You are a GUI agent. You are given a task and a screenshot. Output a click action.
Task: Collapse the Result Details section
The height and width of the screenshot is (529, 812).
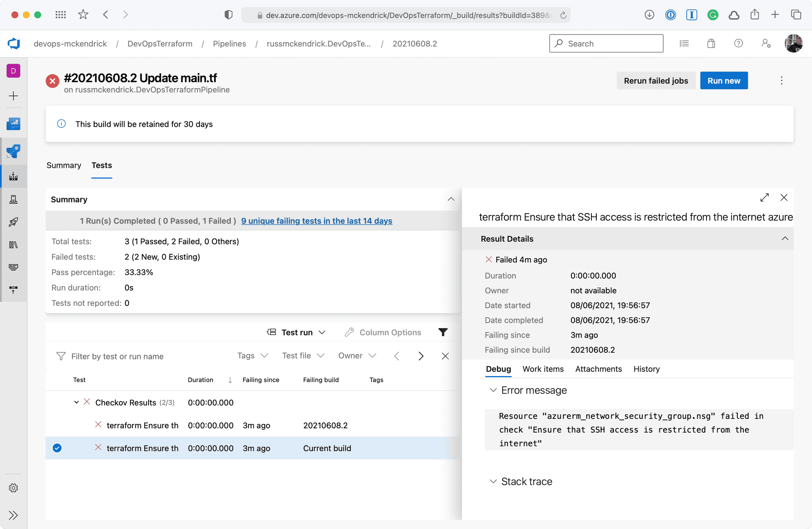tap(785, 239)
